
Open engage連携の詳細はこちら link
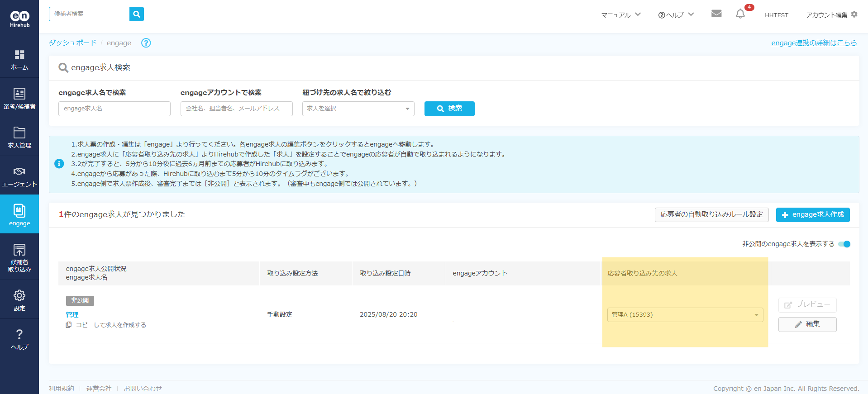click(x=814, y=43)
